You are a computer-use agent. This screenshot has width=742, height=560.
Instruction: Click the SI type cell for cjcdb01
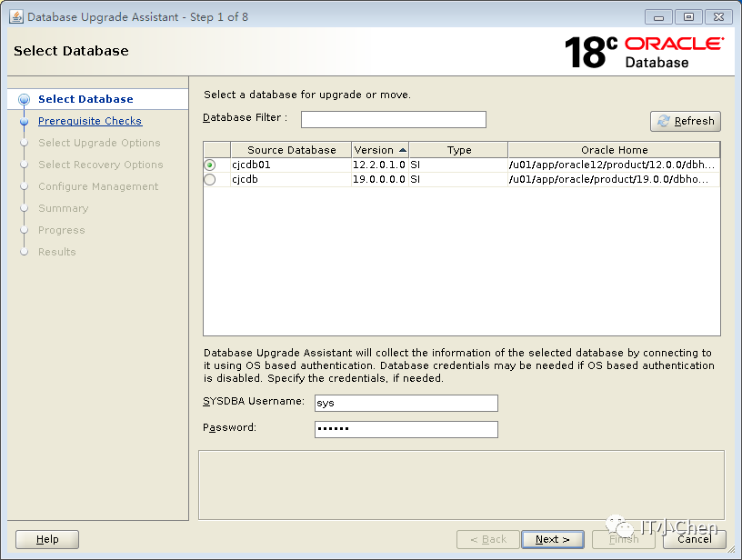coord(458,165)
